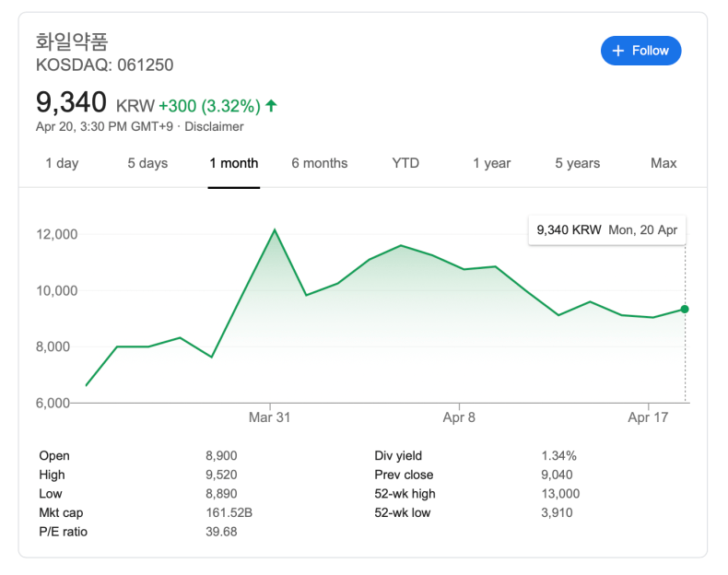This screenshot has width=728, height=575.
Task: Click the Apr 20, 3:30 PM GMT+9 timestamp
Action: point(104,126)
